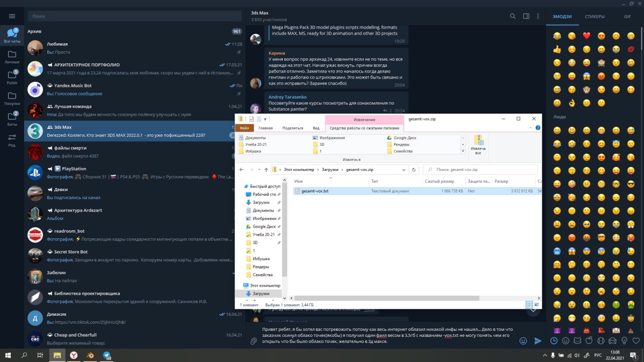Click Properties icon in Explorer title bar

pyautogui.click(x=251, y=119)
